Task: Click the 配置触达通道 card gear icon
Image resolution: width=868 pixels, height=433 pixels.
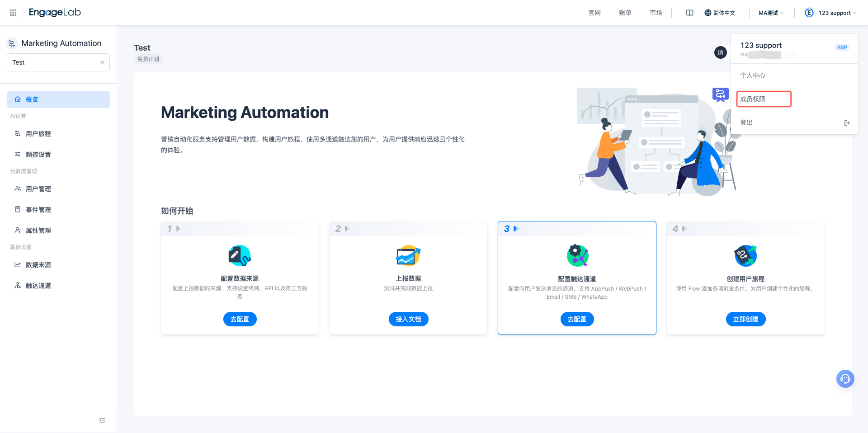Action: click(x=577, y=256)
